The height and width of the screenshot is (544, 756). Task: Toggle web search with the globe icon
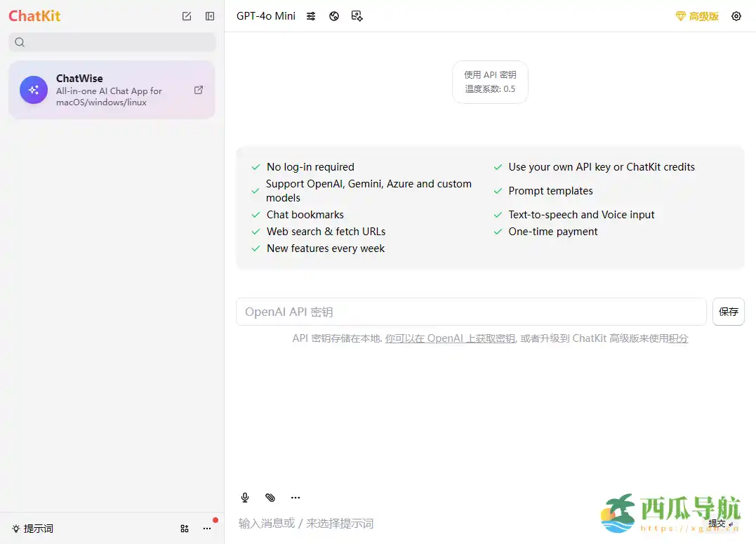tap(334, 15)
